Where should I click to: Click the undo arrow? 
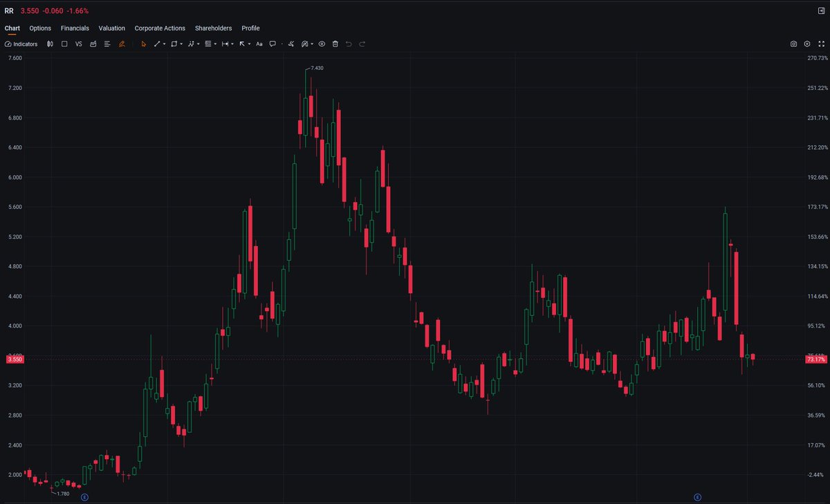pyautogui.click(x=349, y=44)
